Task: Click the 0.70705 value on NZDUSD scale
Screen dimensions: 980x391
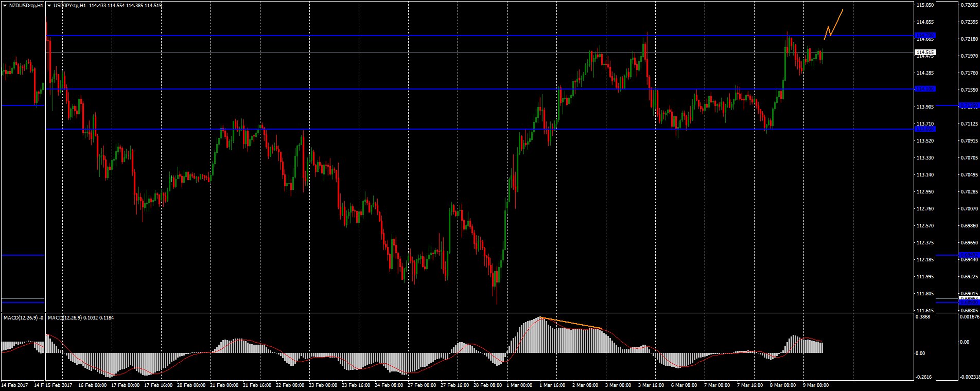Action: pyautogui.click(x=970, y=158)
